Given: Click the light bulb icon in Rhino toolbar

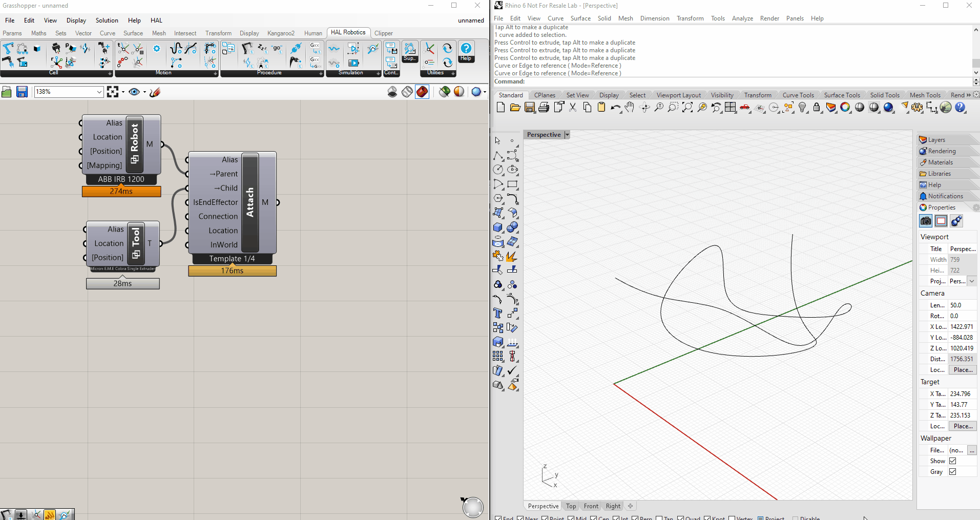Looking at the screenshot, I should click(x=803, y=107).
